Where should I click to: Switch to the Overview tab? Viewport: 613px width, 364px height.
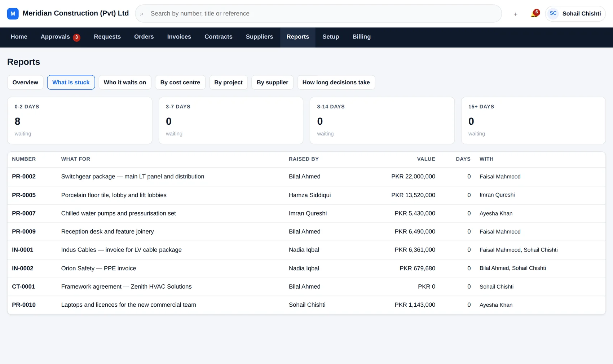pos(25,83)
